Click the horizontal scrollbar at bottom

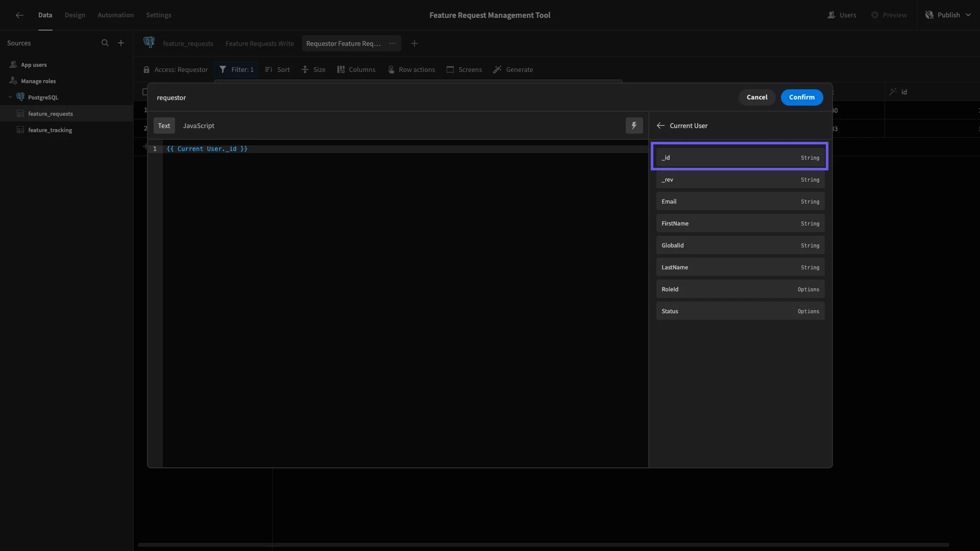click(543, 545)
